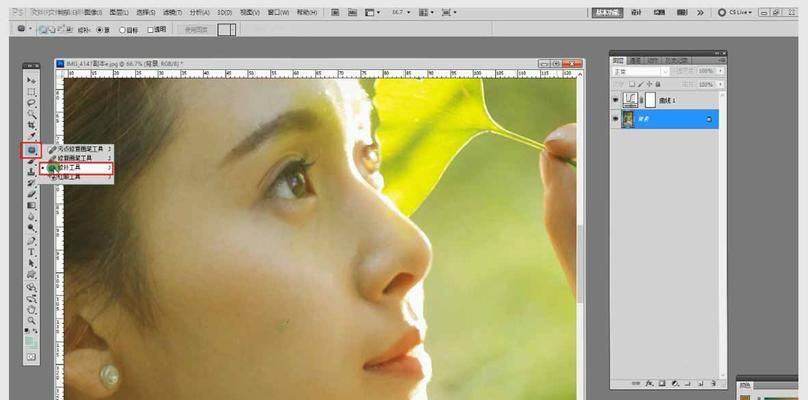Select the Rectangular Marquee tool

32,92
